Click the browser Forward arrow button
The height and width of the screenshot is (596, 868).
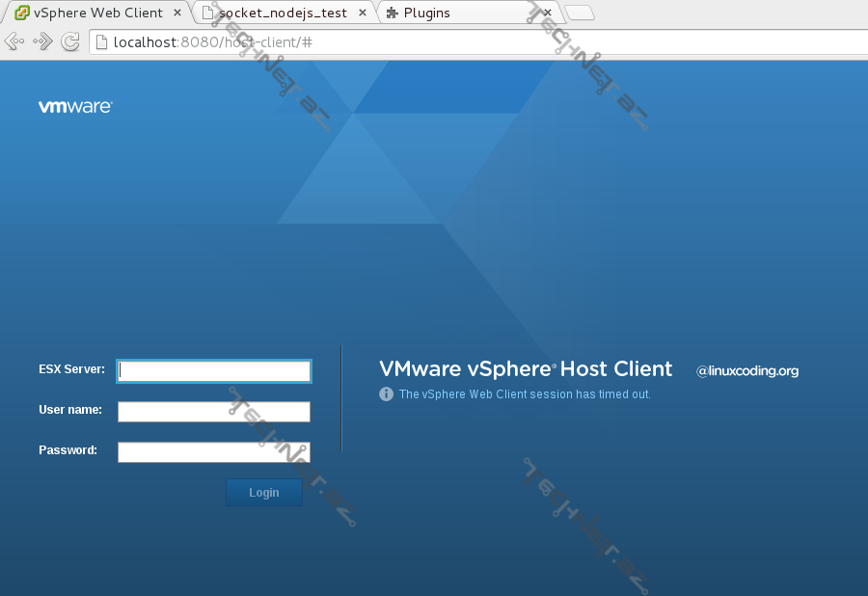click(42, 41)
